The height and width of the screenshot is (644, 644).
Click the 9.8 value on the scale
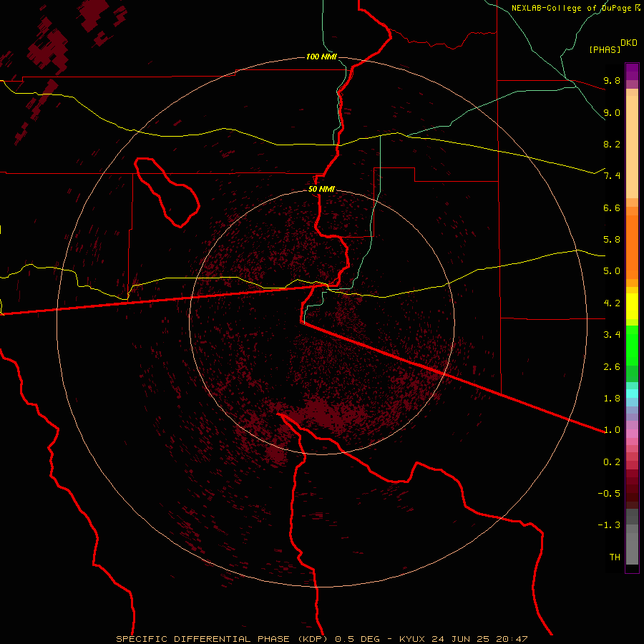pyautogui.click(x=612, y=80)
